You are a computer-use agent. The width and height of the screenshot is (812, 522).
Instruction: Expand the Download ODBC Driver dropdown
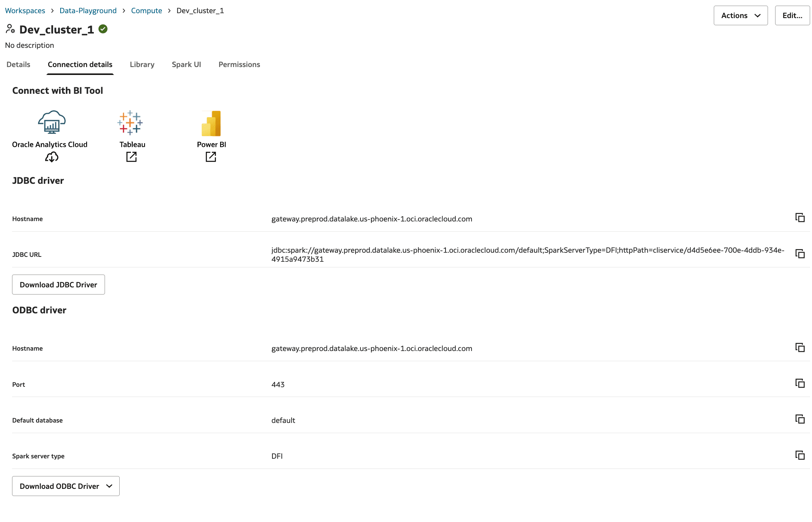(x=109, y=486)
